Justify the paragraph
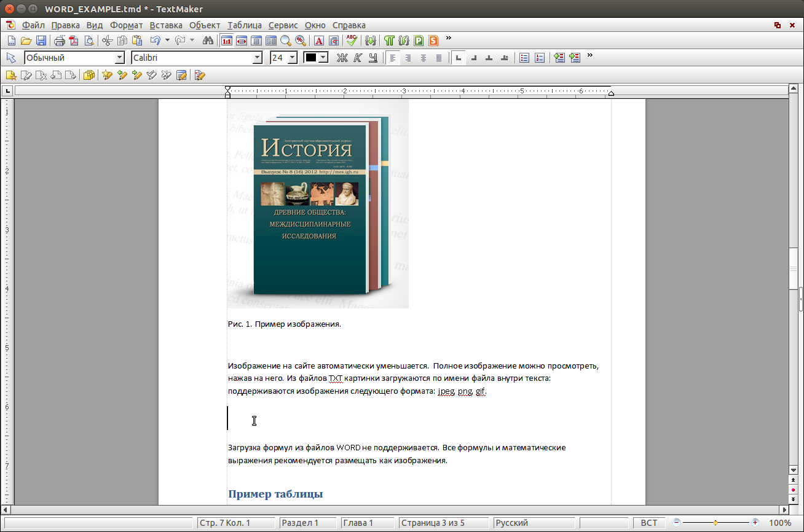Image resolution: width=804 pixels, height=532 pixels. coord(439,58)
